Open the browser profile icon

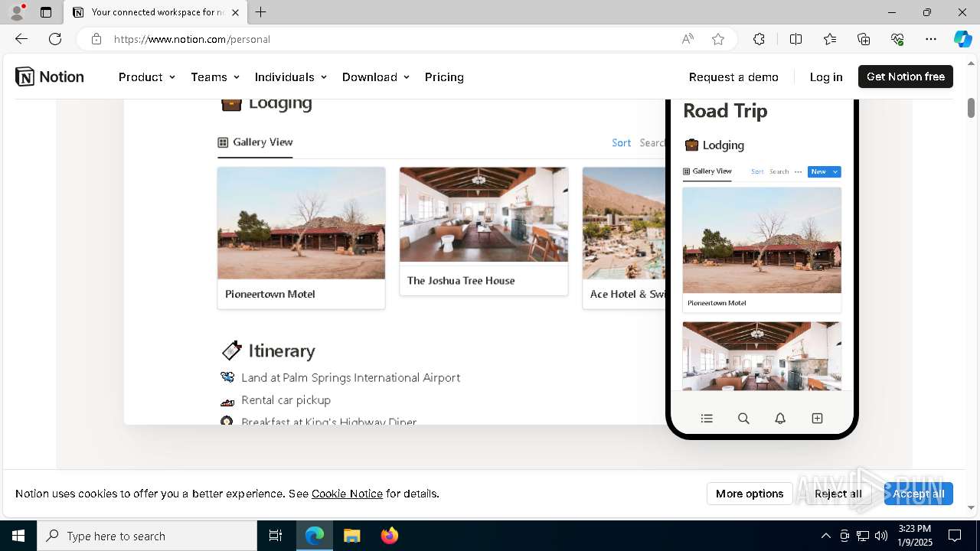click(x=17, y=12)
